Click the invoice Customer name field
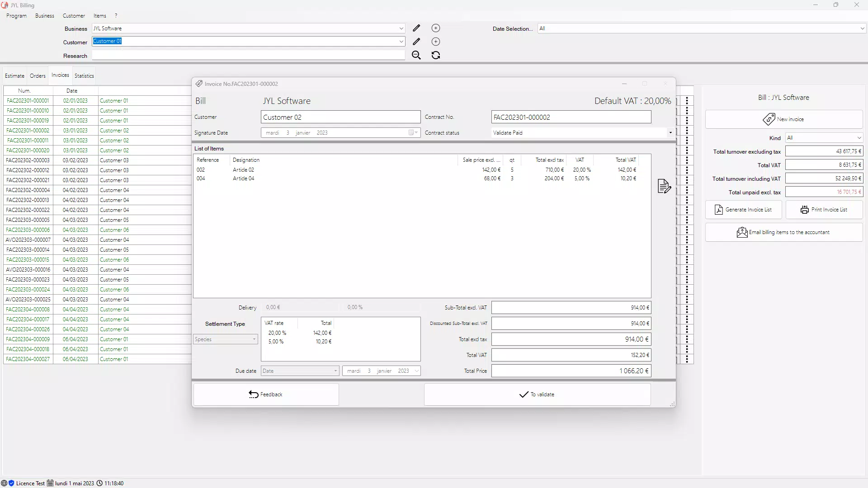The height and width of the screenshot is (488, 868). [341, 117]
